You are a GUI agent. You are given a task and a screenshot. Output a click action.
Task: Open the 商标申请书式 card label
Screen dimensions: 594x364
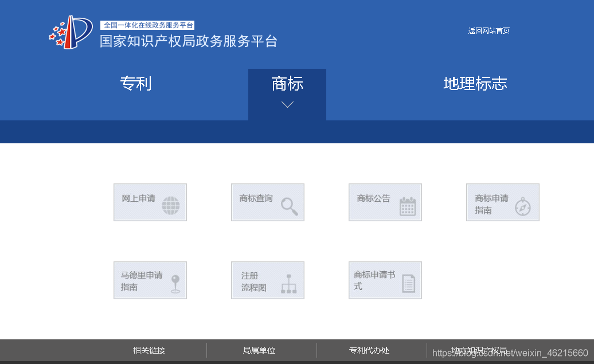pos(374,280)
